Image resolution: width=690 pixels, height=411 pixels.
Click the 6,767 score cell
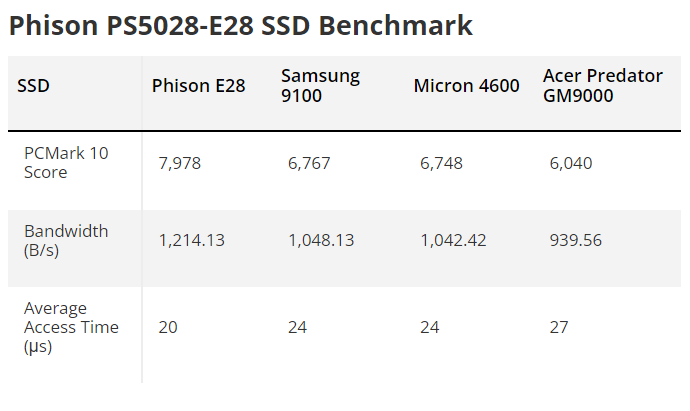click(x=309, y=163)
